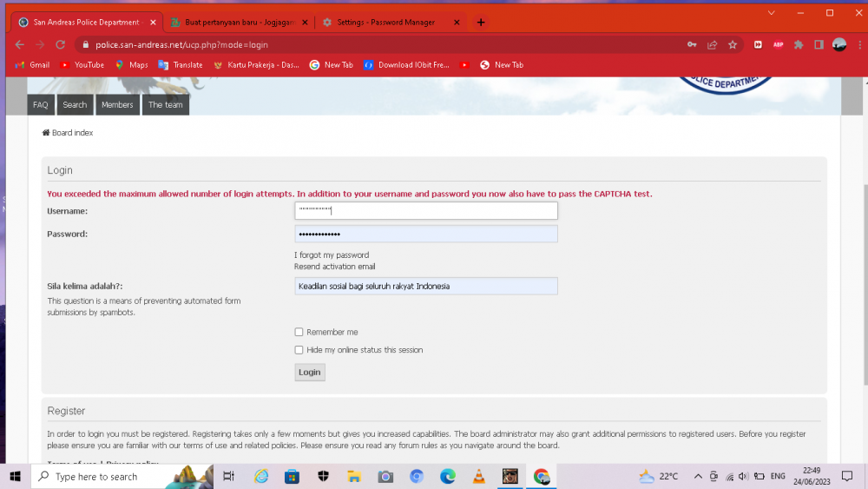
Task: Open Microsoft Edge from taskbar
Action: click(448, 476)
